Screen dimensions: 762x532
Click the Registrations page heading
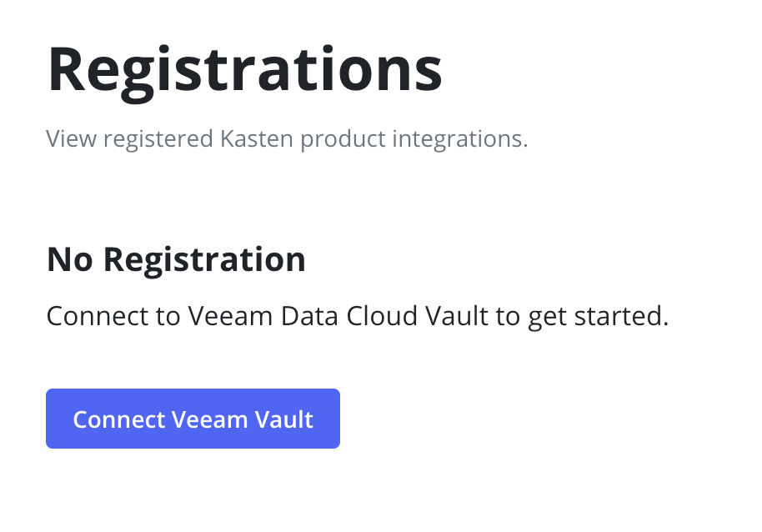[244, 70]
